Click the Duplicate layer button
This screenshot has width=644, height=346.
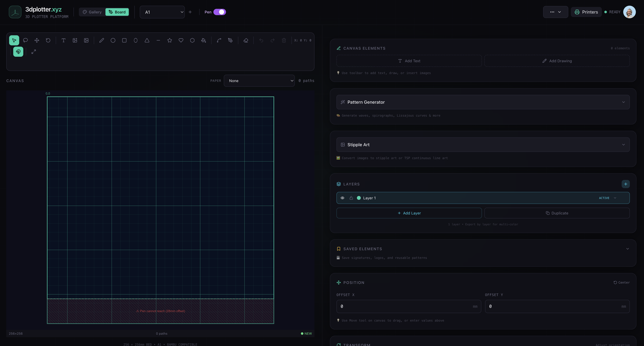point(557,213)
